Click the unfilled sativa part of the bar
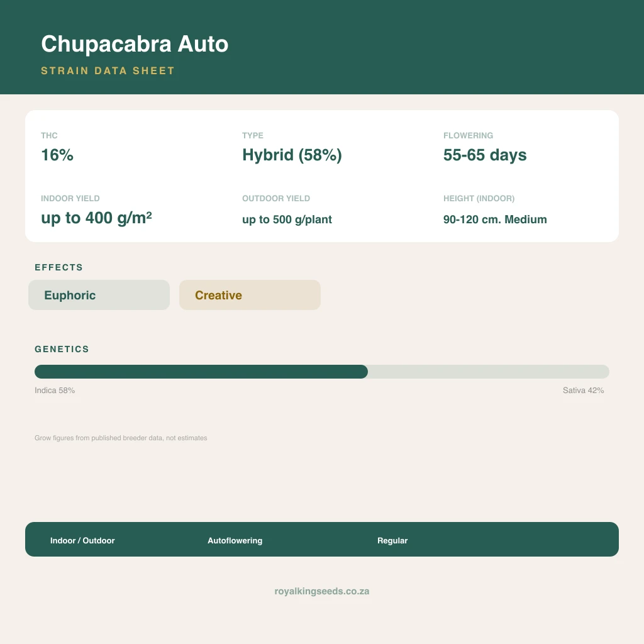Image resolution: width=644 pixels, height=644 pixels. 489,372
